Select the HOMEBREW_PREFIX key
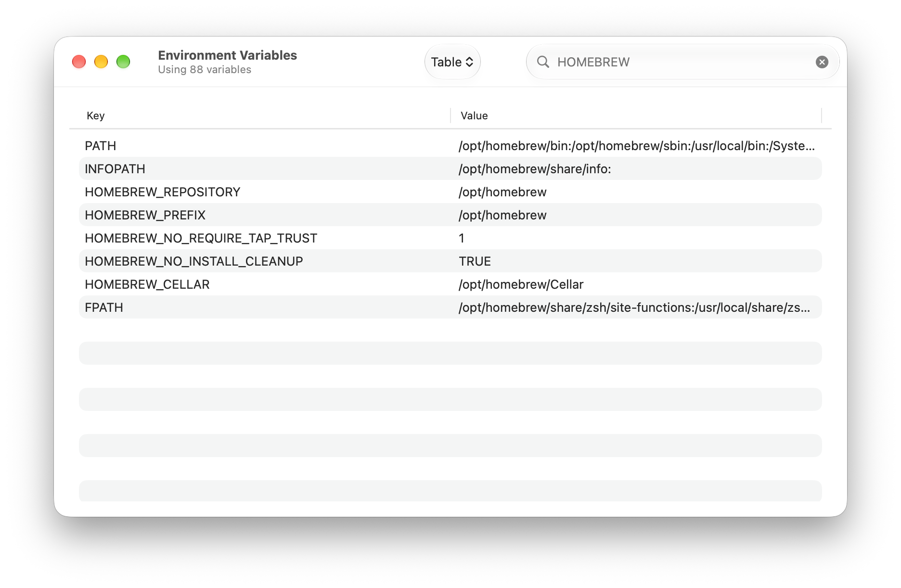Screen dimensions: 901x588 [x=145, y=215]
